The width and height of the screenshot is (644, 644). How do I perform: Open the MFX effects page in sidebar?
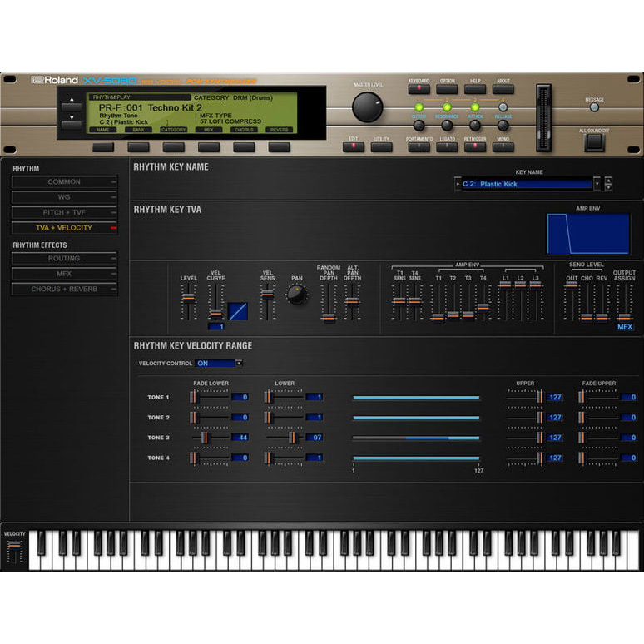pyautogui.click(x=64, y=274)
